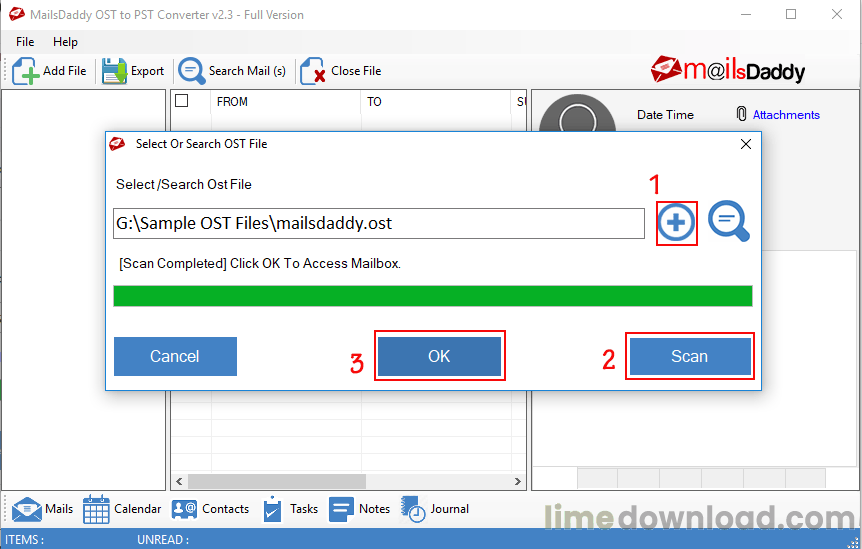
Task: Click the Add File toolbar icon
Action: click(25, 71)
